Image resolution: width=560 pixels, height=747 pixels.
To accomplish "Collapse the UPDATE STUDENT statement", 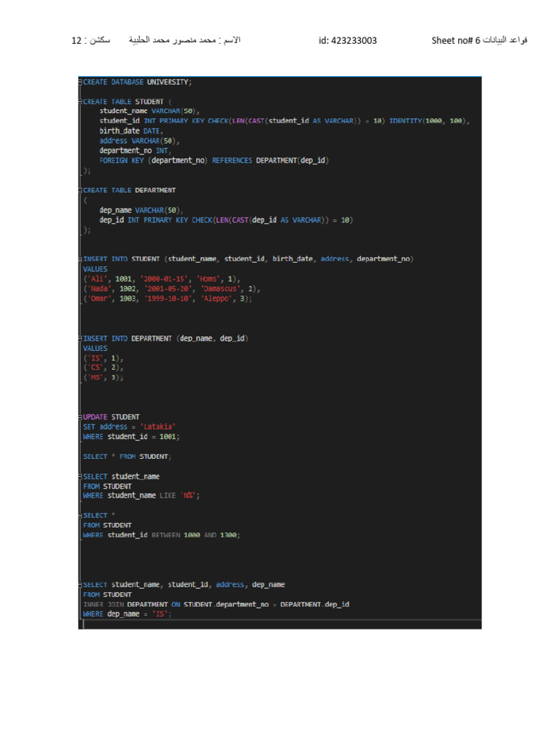I will [x=80, y=417].
